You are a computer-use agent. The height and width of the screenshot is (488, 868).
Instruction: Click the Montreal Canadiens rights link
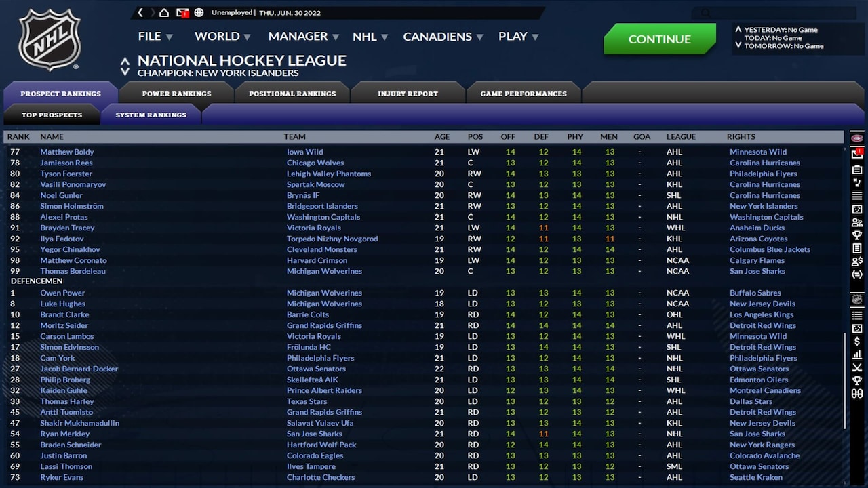(766, 390)
